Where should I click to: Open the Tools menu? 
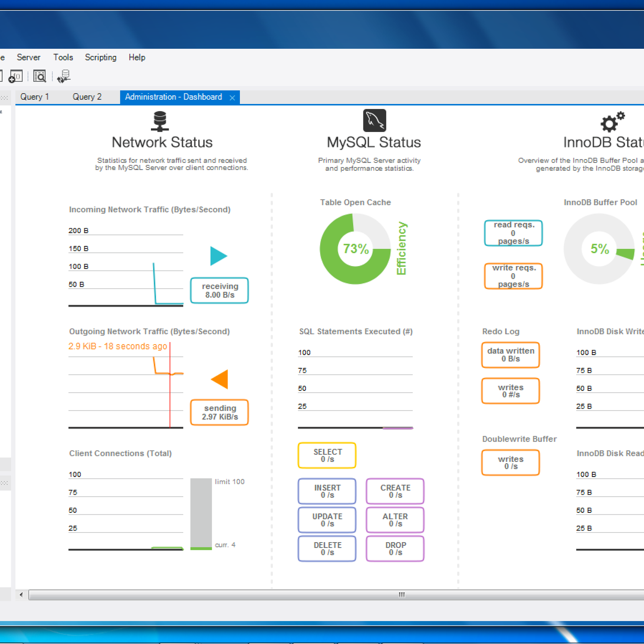coord(63,57)
